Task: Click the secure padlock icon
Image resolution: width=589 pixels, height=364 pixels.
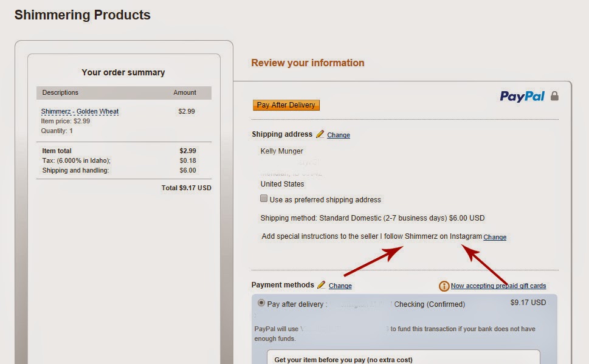Action: point(554,96)
